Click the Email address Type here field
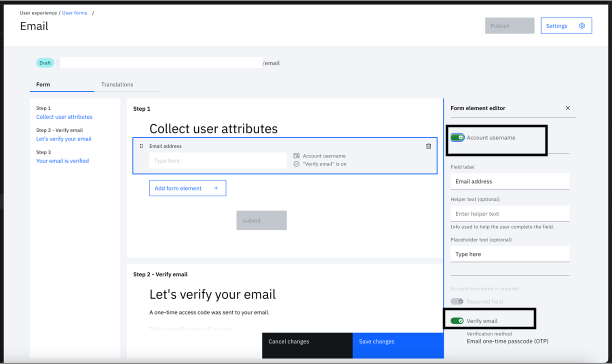 coord(218,160)
